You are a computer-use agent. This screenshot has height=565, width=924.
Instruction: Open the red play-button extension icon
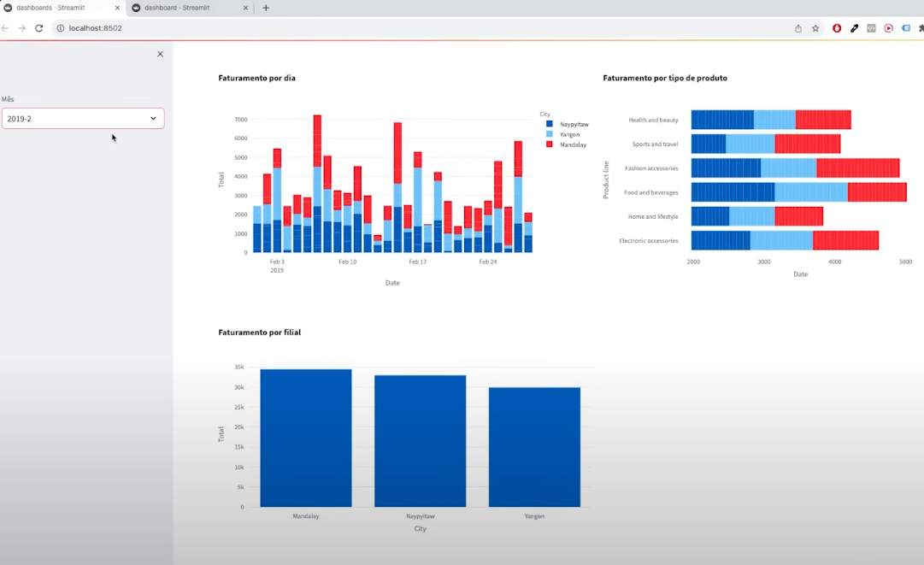(x=889, y=28)
